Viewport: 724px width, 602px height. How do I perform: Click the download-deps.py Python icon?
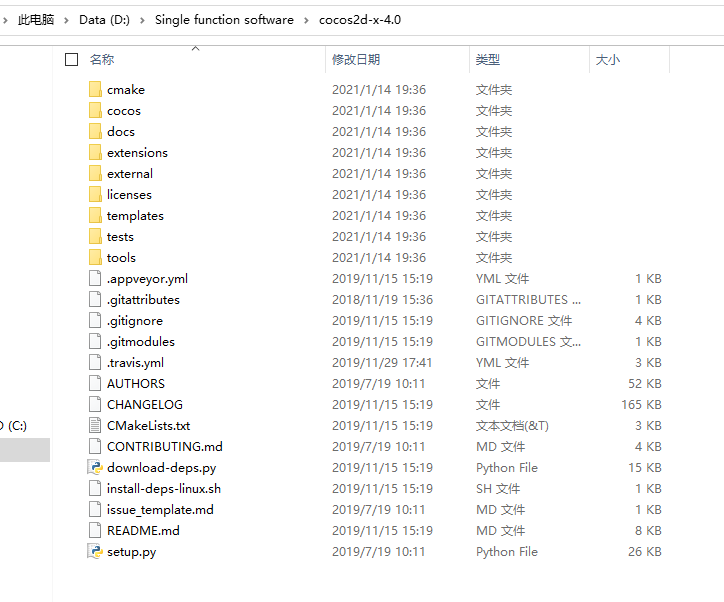(95, 467)
